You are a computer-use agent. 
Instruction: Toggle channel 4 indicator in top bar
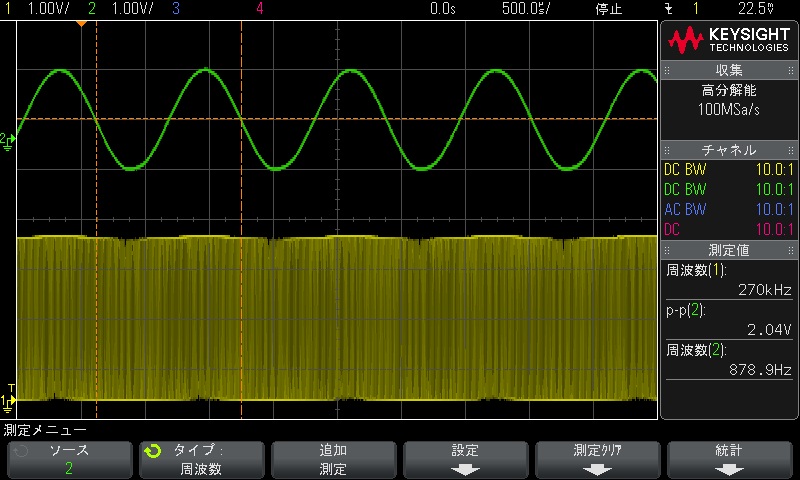click(260, 8)
